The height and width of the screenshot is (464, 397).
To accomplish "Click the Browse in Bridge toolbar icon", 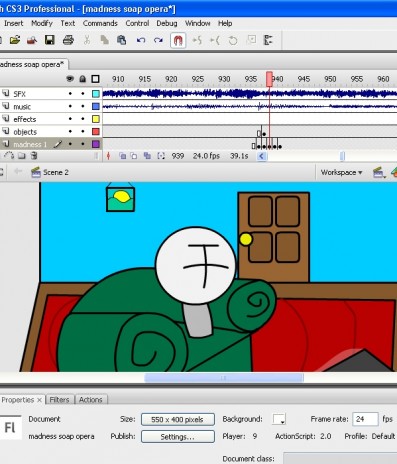I will click(x=32, y=40).
